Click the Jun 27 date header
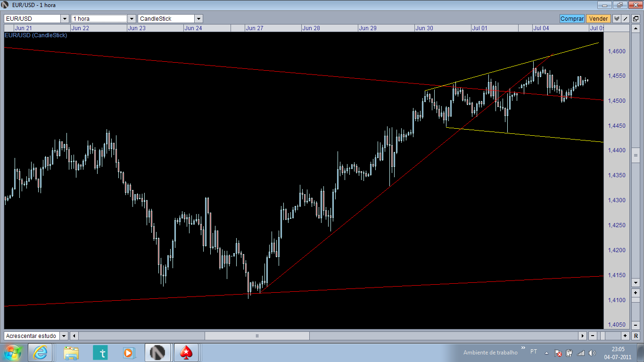Image resolution: width=644 pixels, height=362 pixels. (255, 28)
